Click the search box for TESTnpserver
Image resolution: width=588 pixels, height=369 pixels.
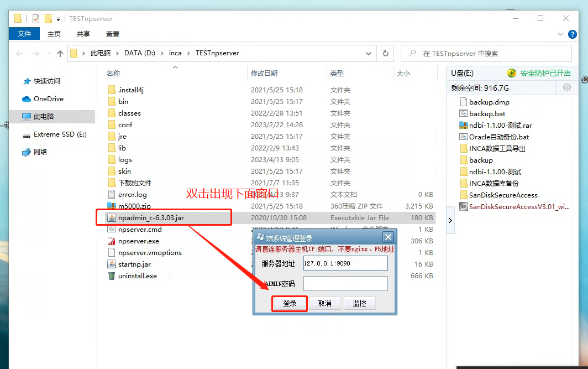tap(486, 54)
